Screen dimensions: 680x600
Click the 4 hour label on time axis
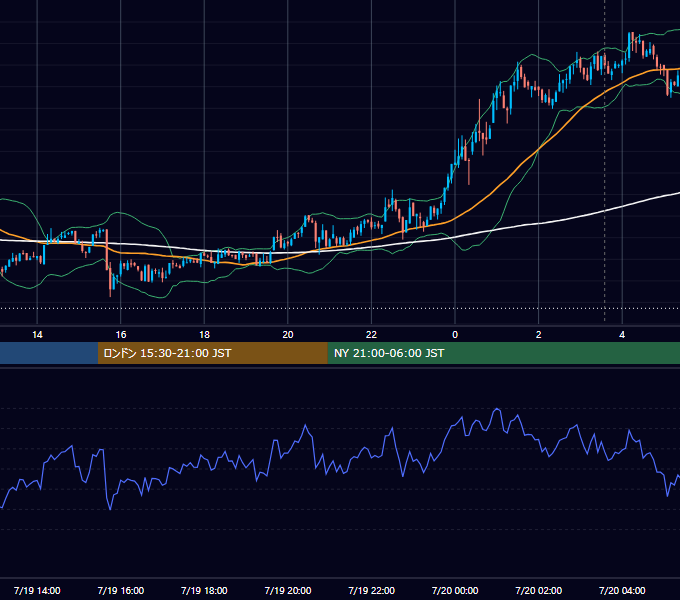[x=622, y=335]
